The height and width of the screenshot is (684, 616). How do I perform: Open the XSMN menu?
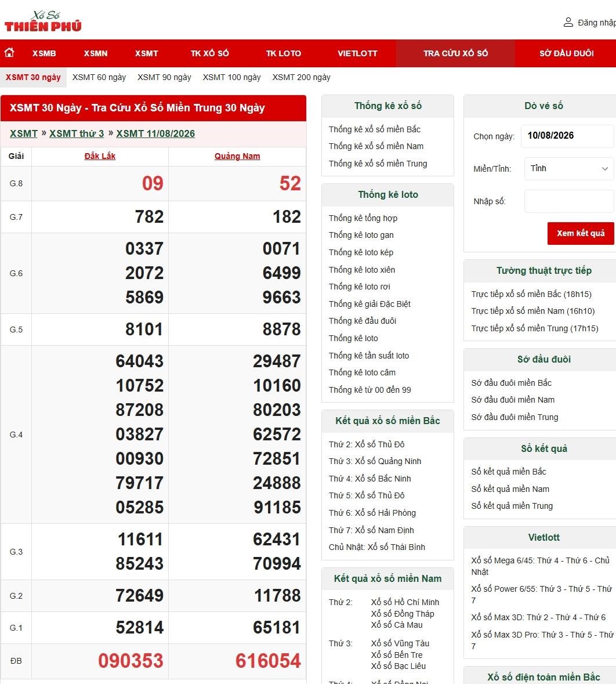coord(96,53)
